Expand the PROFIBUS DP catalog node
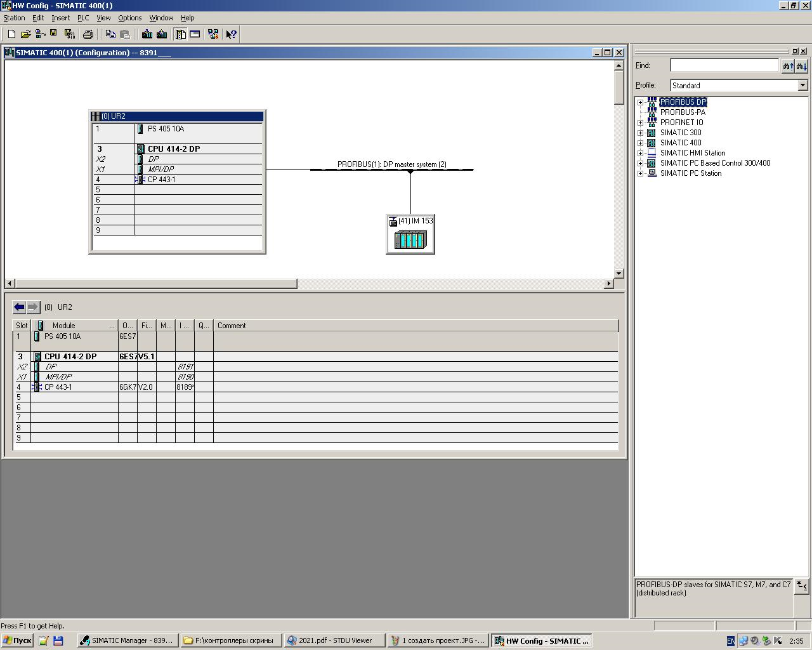 tap(640, 102)
